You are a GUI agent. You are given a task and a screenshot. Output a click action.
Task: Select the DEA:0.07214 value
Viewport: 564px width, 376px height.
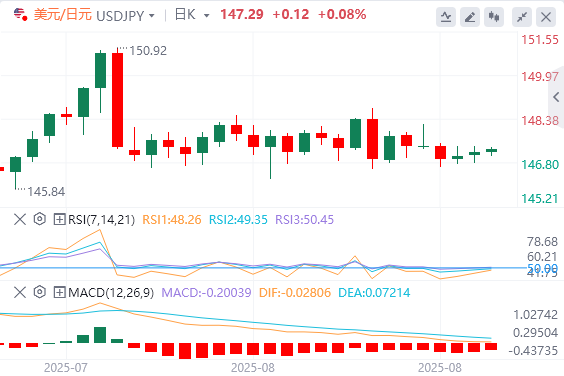click(x=374, y=293)
